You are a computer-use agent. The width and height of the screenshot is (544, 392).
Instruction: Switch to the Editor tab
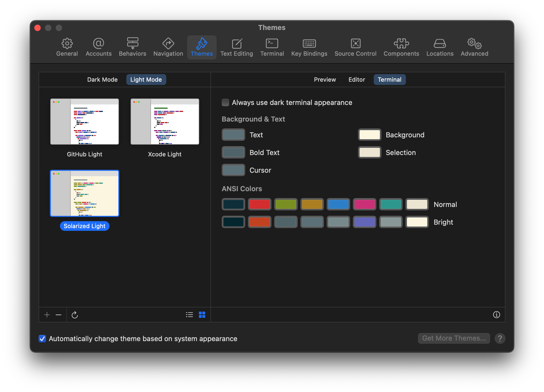click(357, 80)
